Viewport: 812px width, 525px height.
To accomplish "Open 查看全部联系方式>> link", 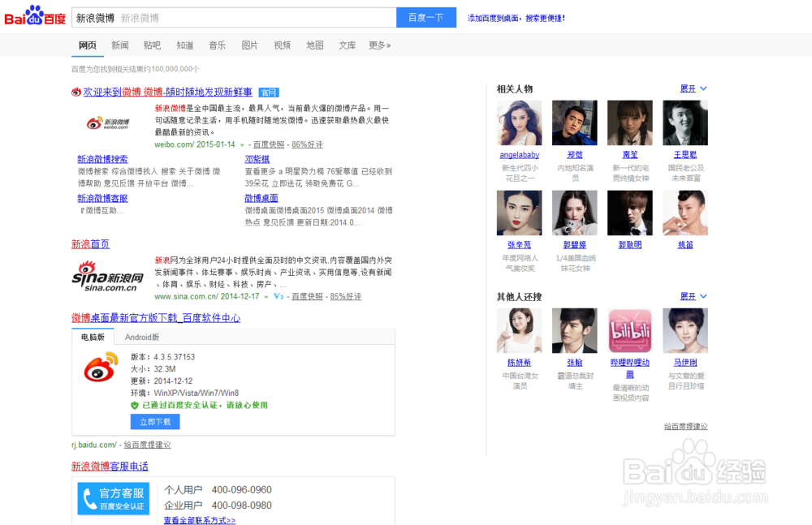I will click(200, 520).
